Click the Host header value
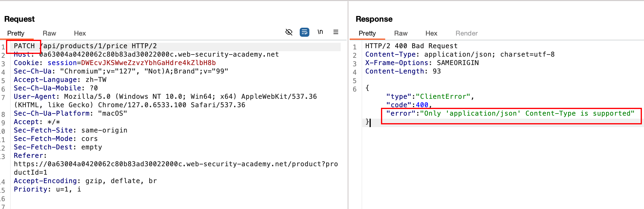The width and height of the screenshot is (644, 209). tap(159, 55)
